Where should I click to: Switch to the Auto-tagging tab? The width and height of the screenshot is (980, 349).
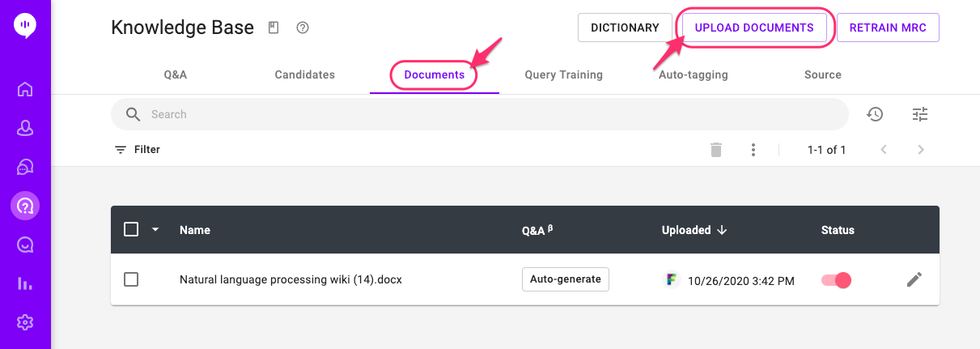[x=694, y=74]
